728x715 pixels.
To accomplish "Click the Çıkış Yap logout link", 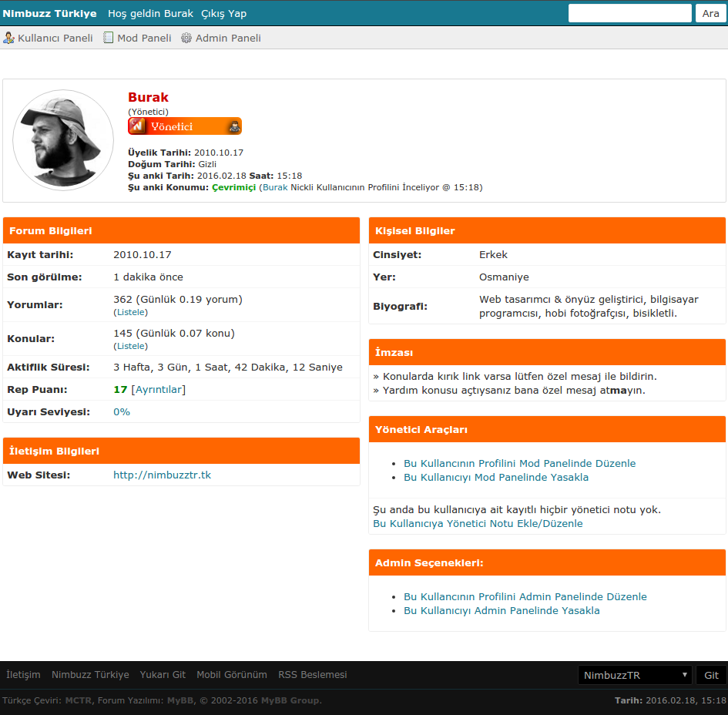I will click(x=223, y=13).
